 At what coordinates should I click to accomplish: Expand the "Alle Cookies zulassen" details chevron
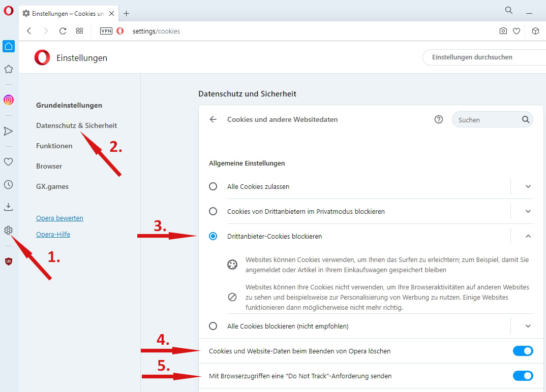point(528,186)
